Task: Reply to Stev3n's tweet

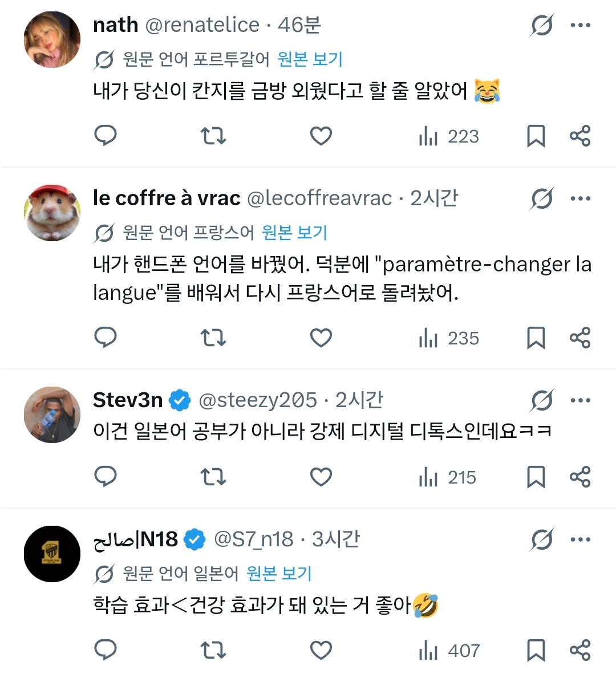Action: (x=105, y=477)
